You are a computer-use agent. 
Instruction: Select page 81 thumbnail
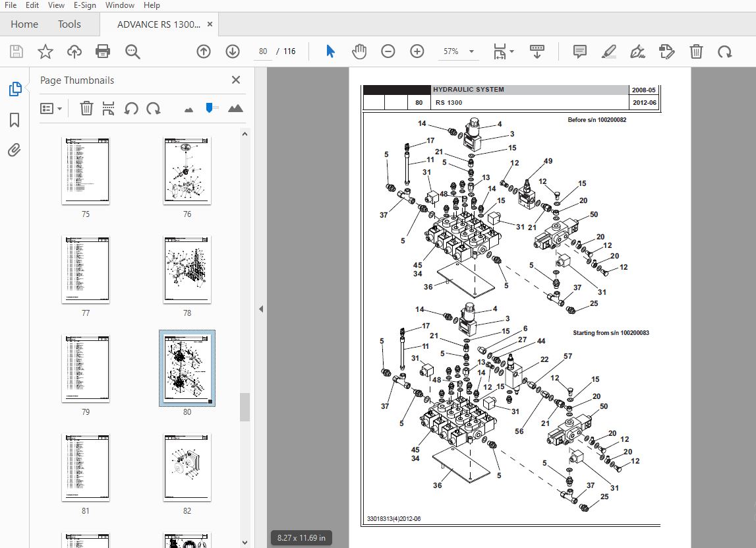86,468
